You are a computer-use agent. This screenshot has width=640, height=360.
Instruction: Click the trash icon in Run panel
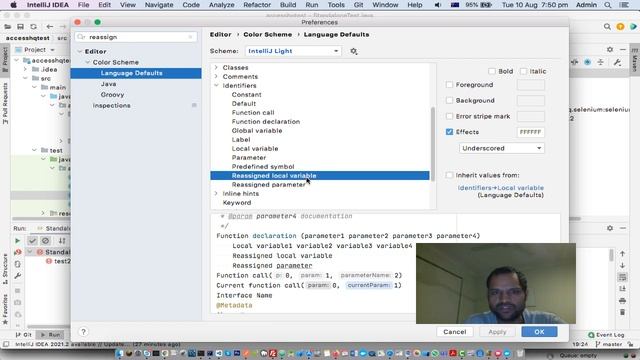coord(622,312)
